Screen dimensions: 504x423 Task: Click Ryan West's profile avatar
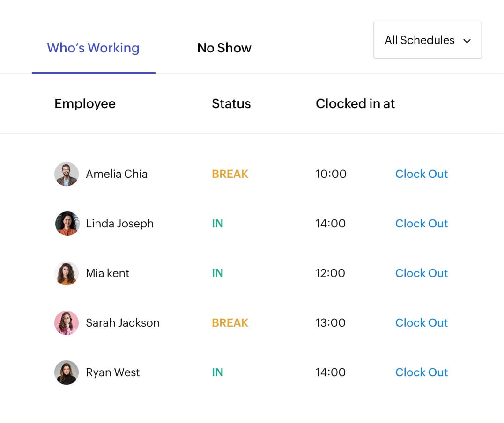click(x=66, y=372)
